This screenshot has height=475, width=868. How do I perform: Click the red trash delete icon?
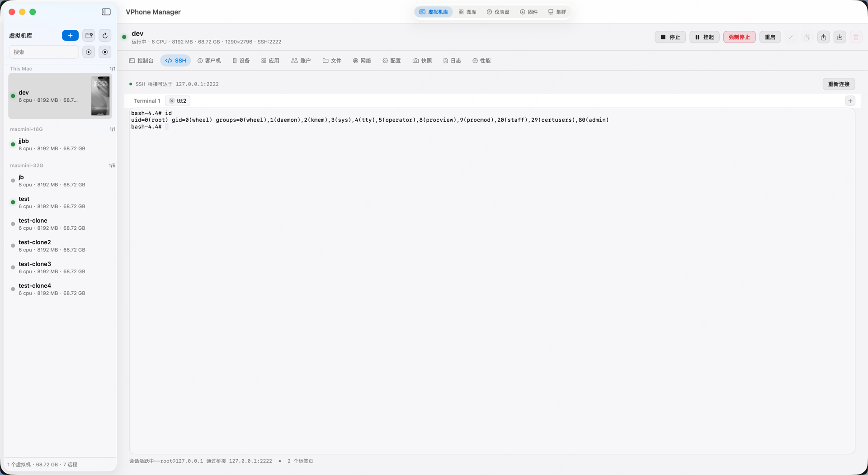click(x=856, y=37)
